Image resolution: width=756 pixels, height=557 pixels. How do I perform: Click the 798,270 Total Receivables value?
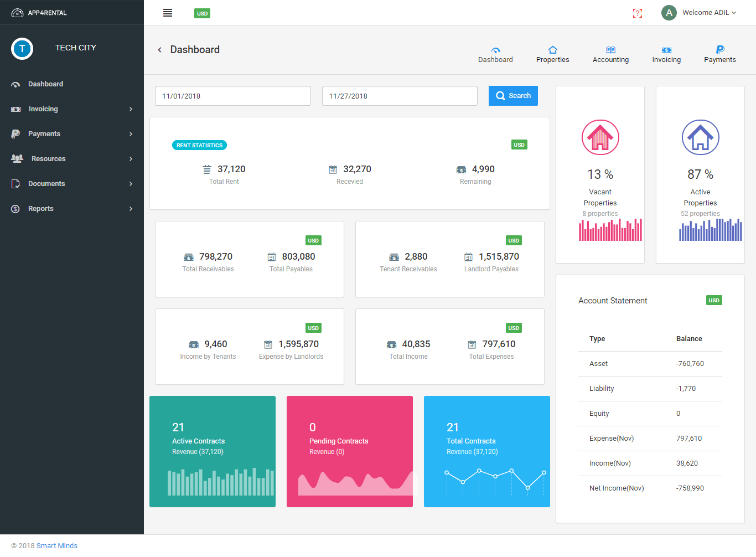coord(216,257)
